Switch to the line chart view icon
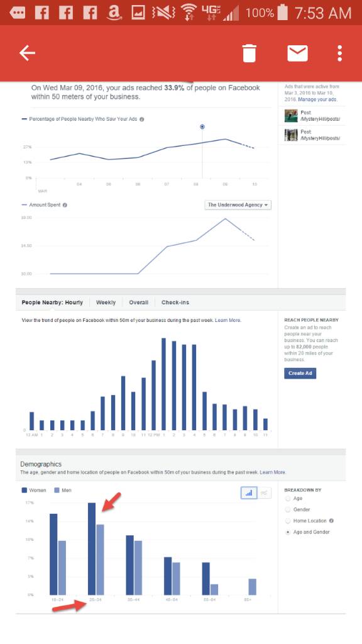This screenshot has height=644, width=362. pos(265,493)
